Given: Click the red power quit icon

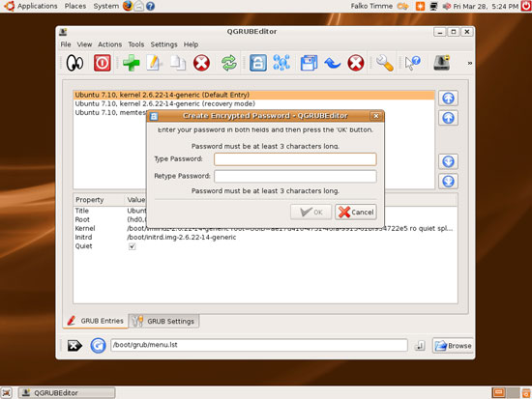Looking at the screenshot, I should (x=103, y=63).
